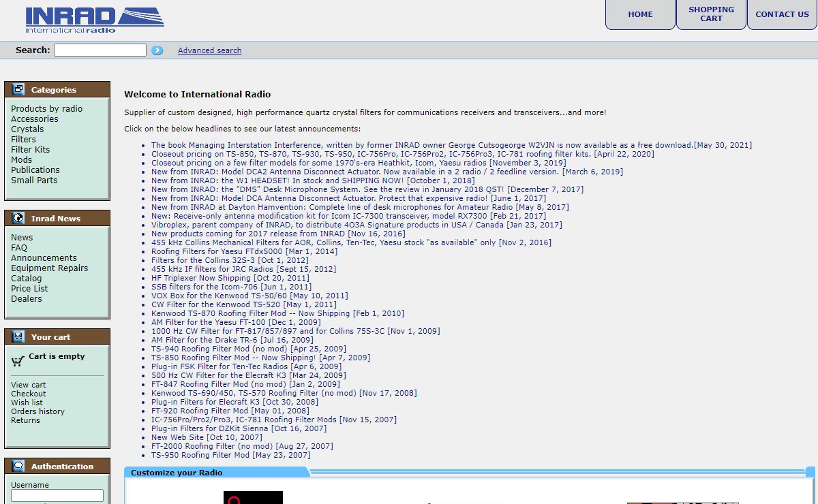The height and width of the screenshot is (504, 818).
Task: Open the Price List link
Action: point(29,289)
